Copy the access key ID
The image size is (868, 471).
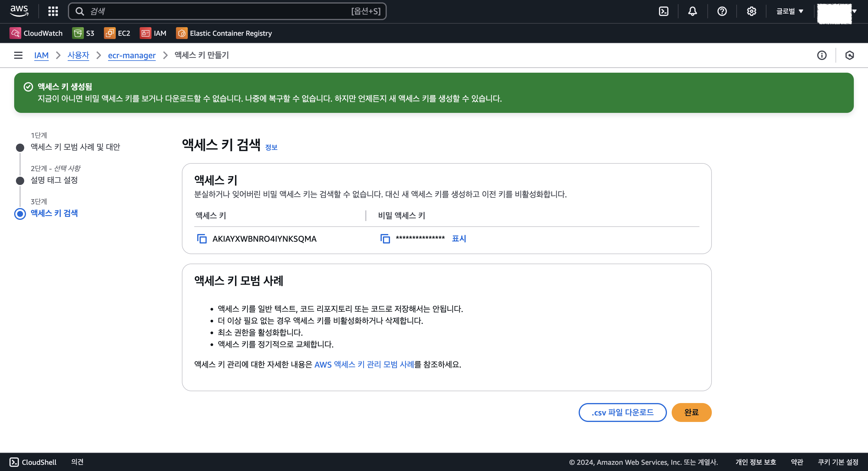coord(201,239)
